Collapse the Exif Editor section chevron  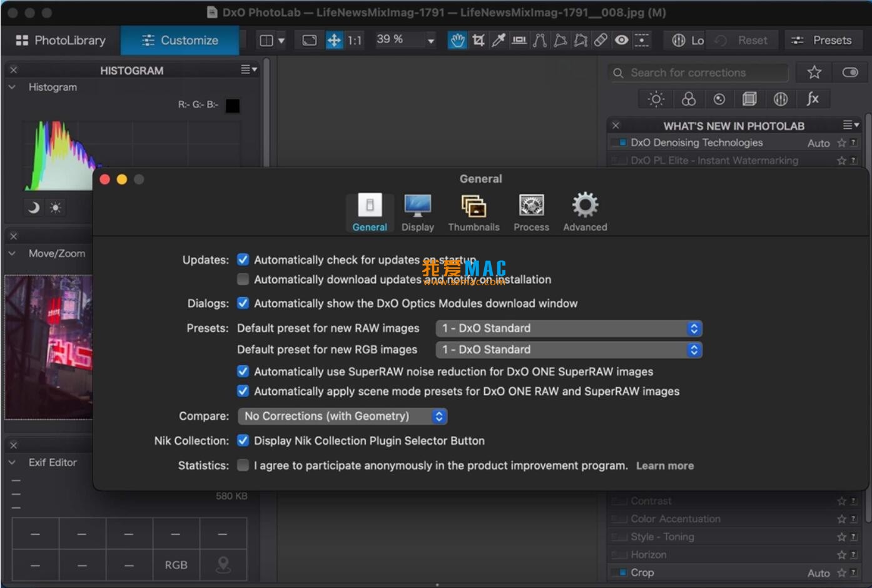12,462
